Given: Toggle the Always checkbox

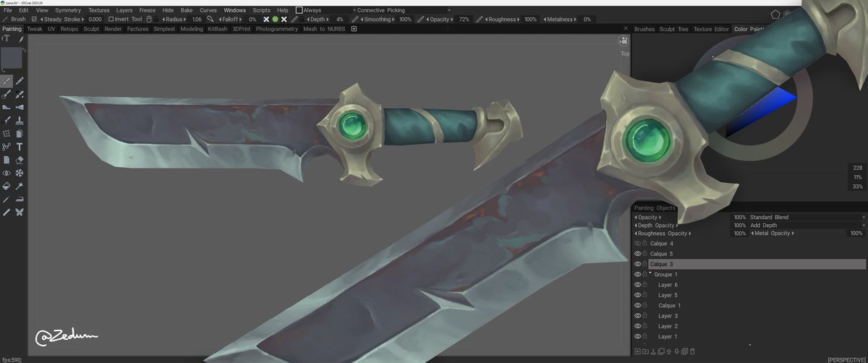Looking at the screenshot, I should [299, 11].
